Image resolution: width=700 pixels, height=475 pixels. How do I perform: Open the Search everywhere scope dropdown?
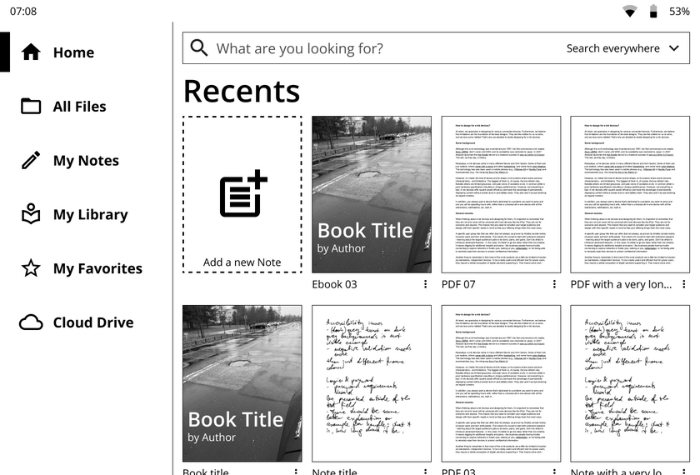tap(623, 48)
